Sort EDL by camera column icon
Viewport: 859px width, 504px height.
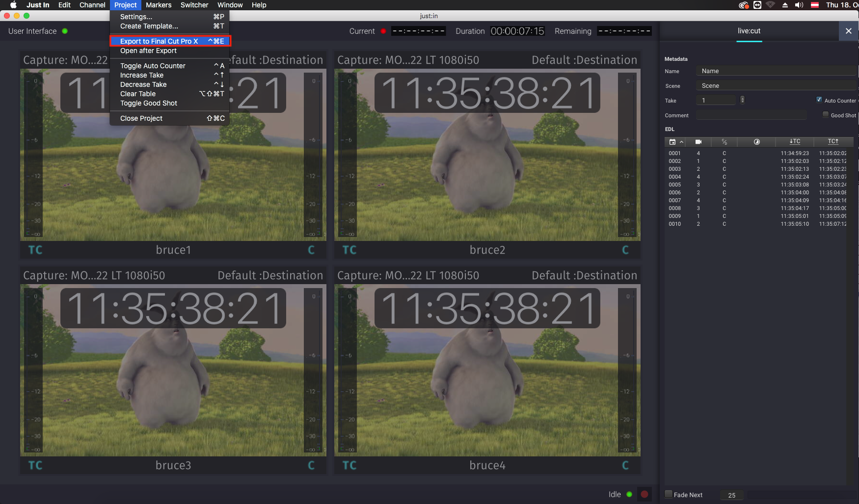(x=698, y=142)
